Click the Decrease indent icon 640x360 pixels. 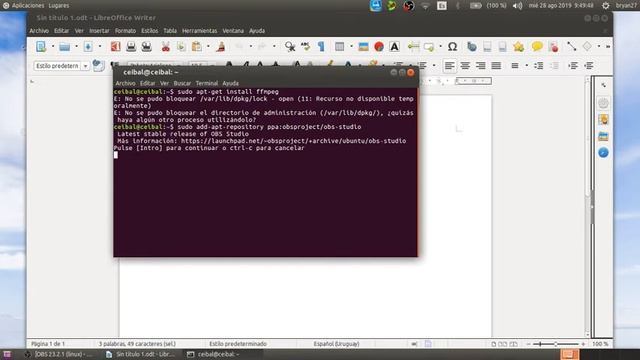pyautogui.click(x=589, y=66)
